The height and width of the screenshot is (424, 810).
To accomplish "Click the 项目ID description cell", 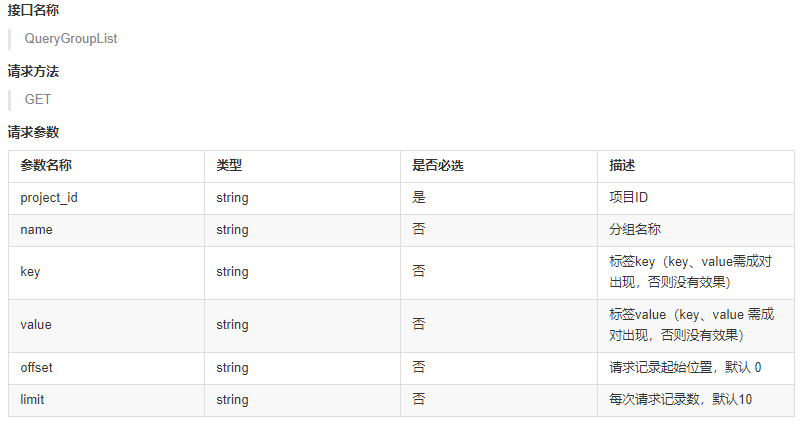I will tap(630, 198).
